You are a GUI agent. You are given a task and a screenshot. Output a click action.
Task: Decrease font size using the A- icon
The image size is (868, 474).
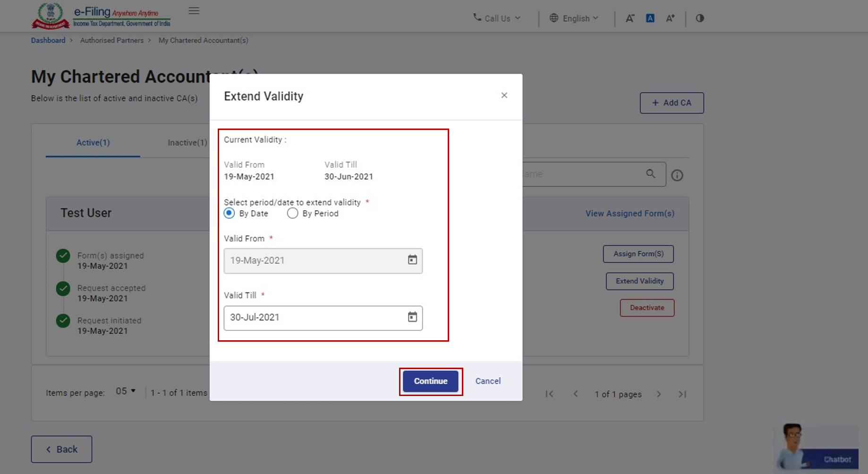[x=630, y=18]
